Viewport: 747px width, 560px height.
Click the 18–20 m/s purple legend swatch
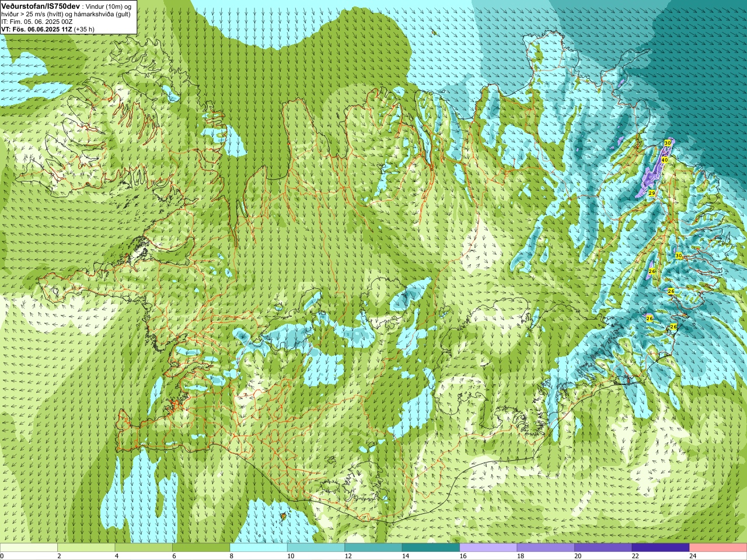(x=546, y=548)
